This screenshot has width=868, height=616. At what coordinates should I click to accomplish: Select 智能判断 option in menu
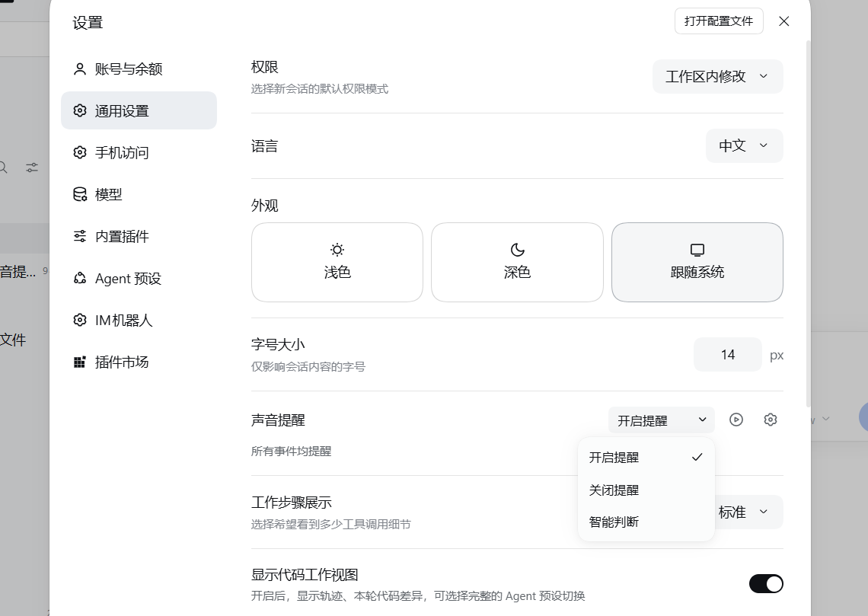(x=646, y=522)
